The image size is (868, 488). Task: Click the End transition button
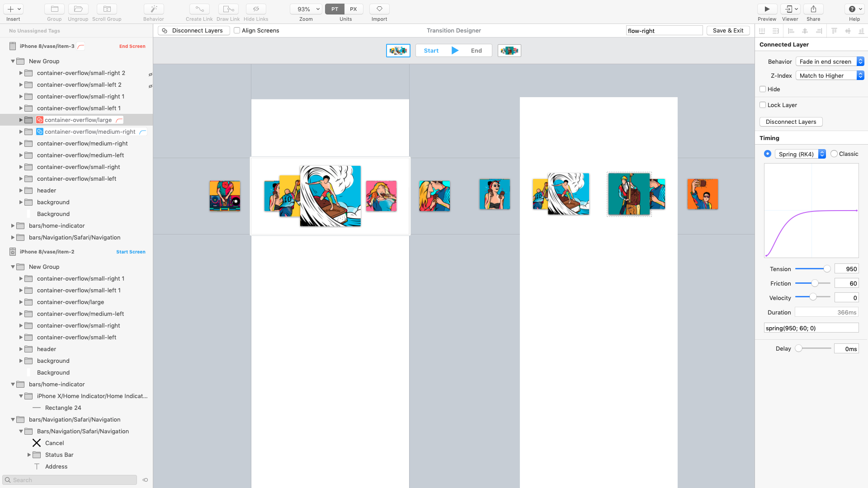[x=476, y=51]
